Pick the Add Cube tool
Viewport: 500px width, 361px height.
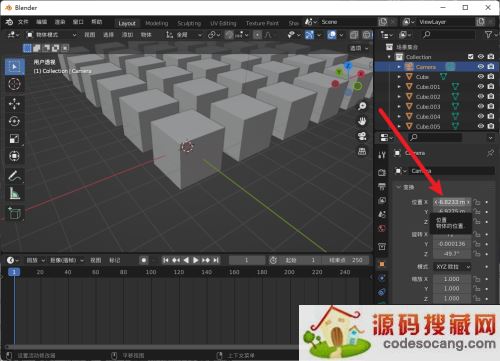[14, 213]
